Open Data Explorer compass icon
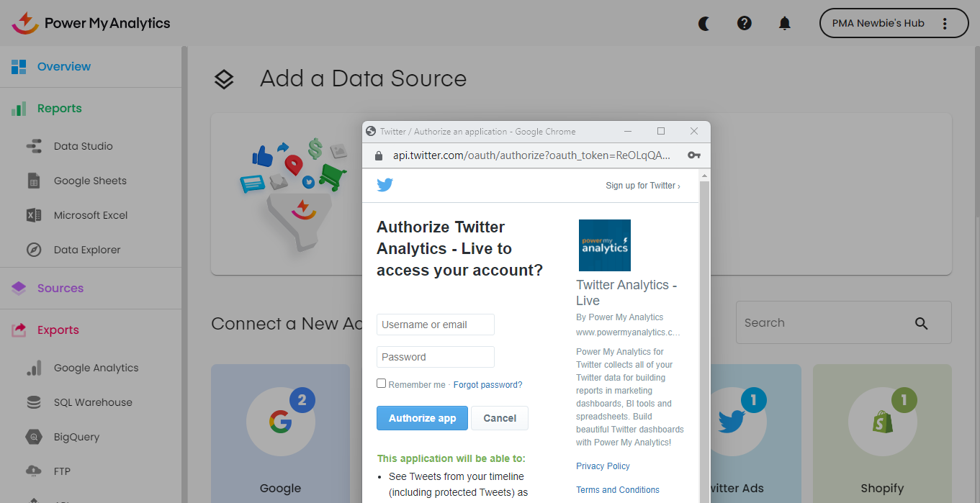The height and width of the screenshot is (503, 980). click(x=34, y=250)
